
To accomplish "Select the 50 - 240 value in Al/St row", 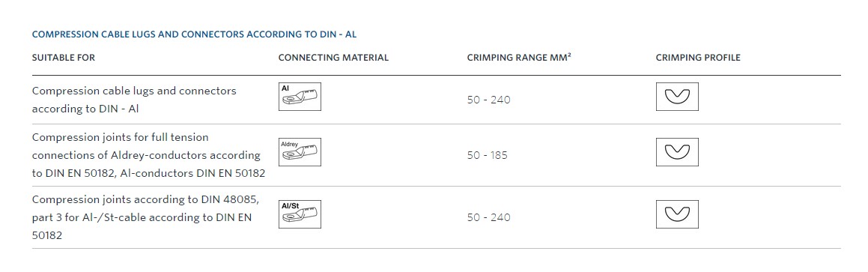I will pyautogui.click(x=489, y=218).
